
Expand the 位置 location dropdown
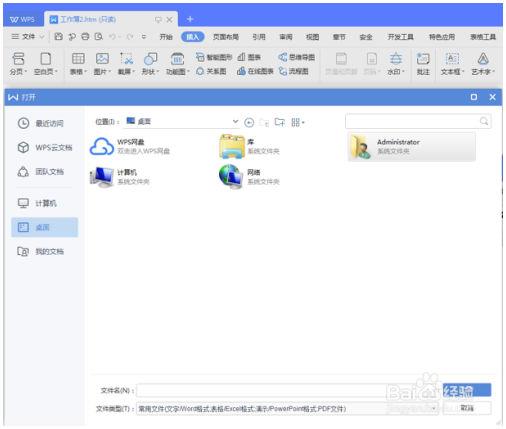pos(235,122)
